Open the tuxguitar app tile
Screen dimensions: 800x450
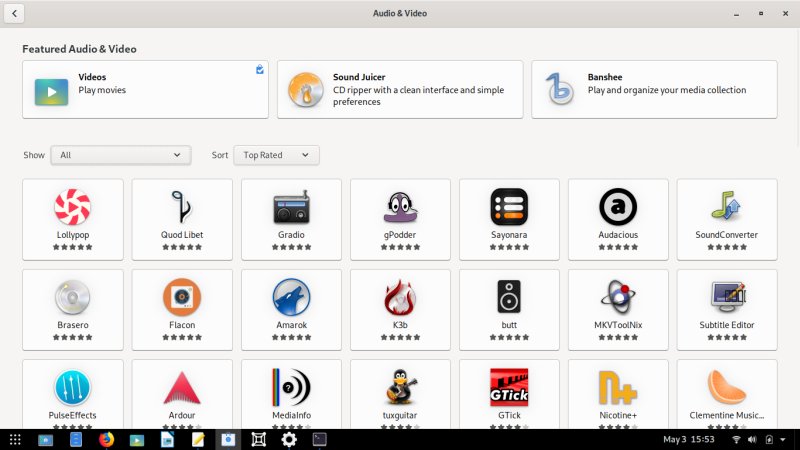[x=401, y=394]
